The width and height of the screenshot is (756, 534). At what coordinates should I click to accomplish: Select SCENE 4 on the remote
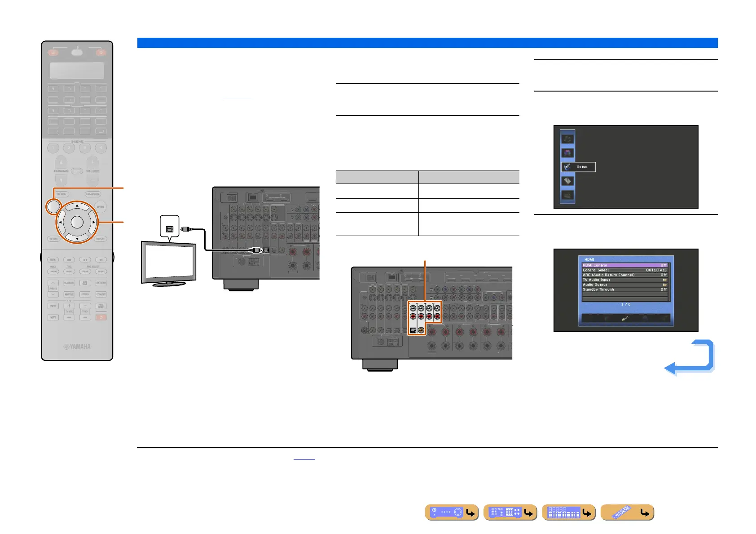[x=101, y=148]
